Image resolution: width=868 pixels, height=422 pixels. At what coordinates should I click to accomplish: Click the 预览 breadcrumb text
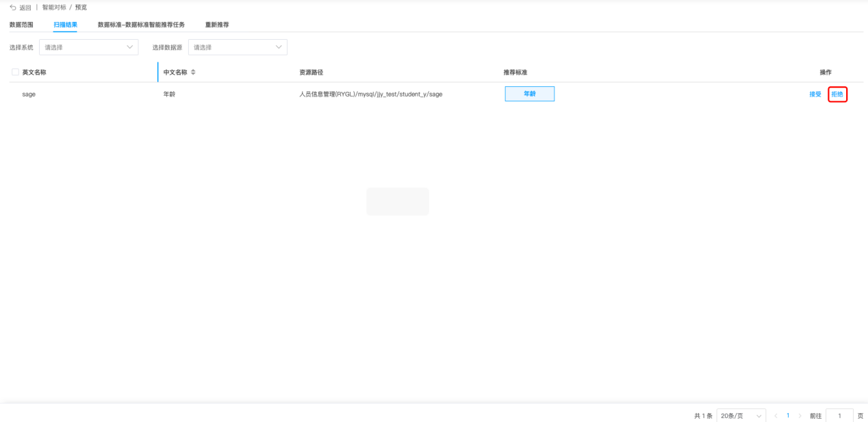pos(81,8)
